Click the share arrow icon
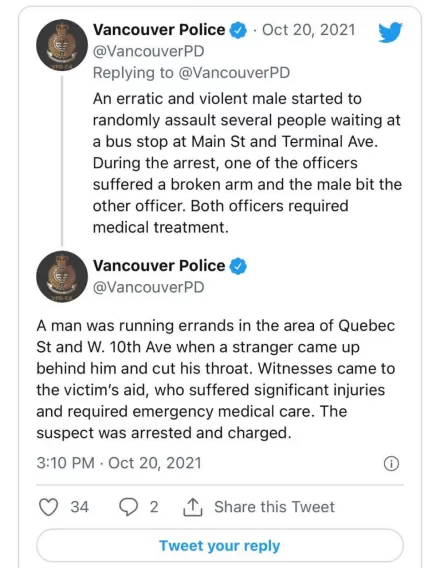The height and width of the screenshot is (569, 441). [193, 507]
